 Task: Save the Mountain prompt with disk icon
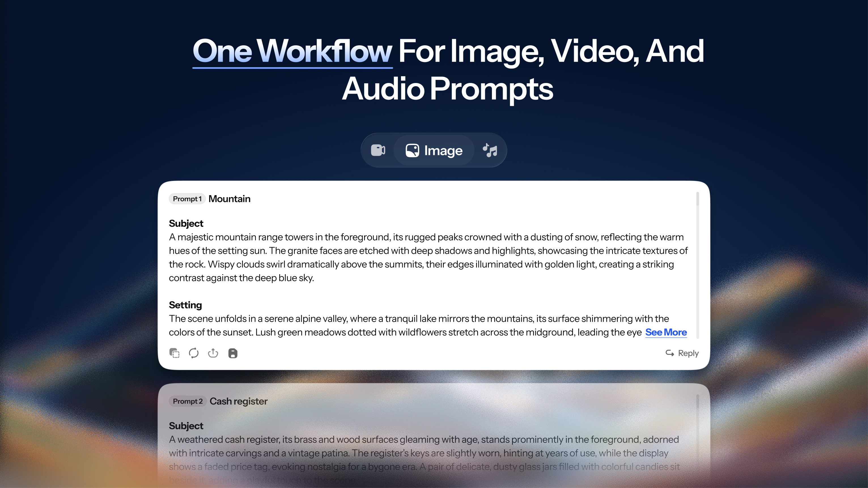[232, 353]
